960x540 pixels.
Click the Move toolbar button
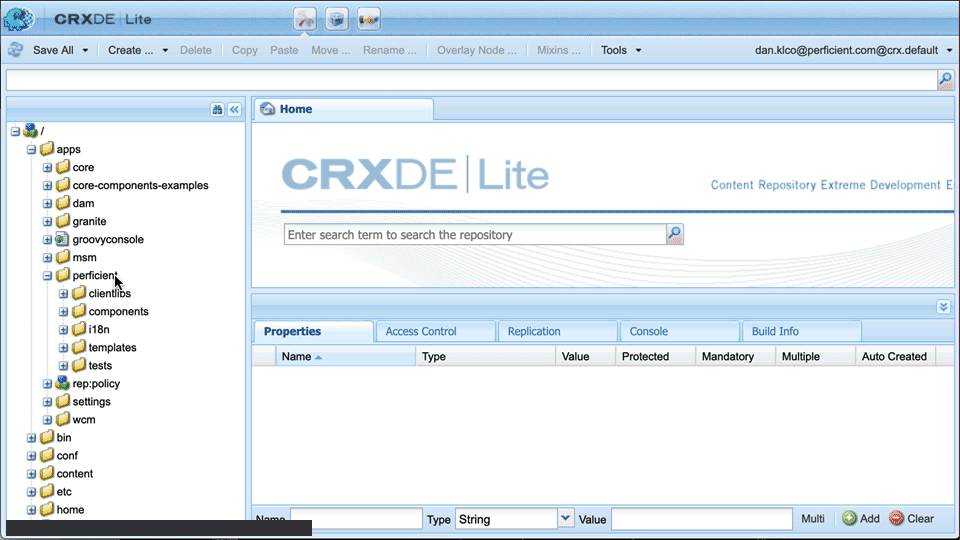click(x=331, y=50)
